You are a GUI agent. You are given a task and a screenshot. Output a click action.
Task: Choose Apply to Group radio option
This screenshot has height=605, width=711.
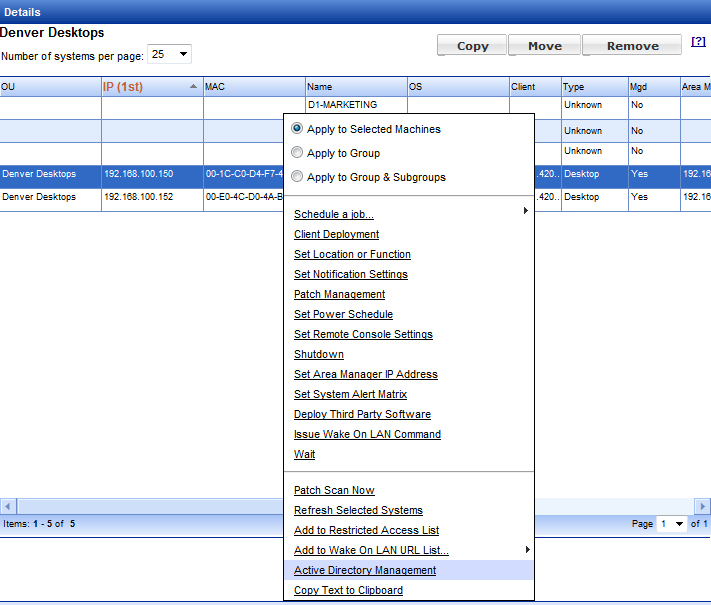click(297, 153)
